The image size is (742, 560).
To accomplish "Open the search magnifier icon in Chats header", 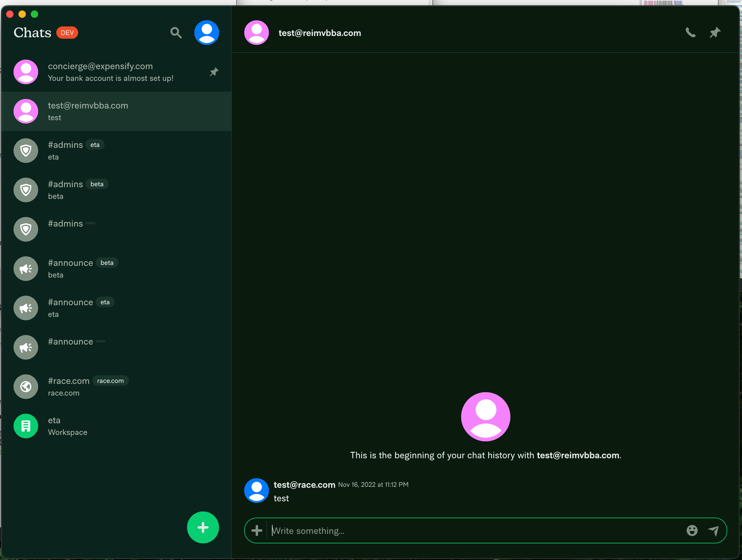I will point(176,33).
